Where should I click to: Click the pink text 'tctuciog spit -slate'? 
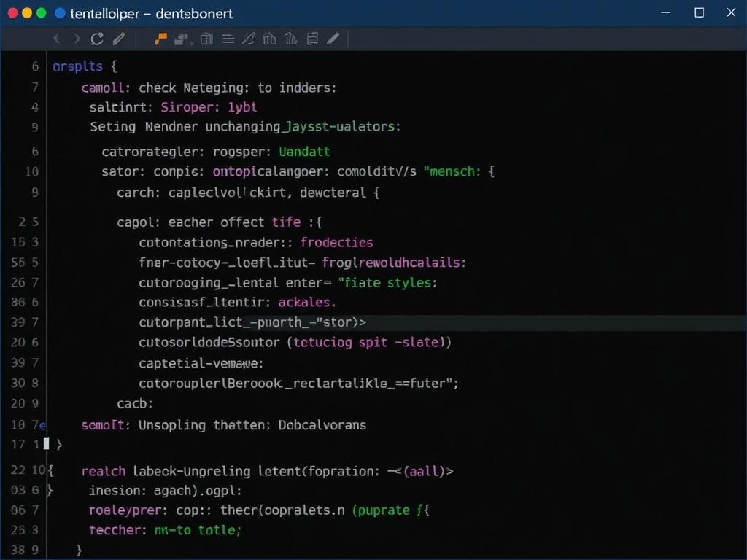[x=366, y=343]
